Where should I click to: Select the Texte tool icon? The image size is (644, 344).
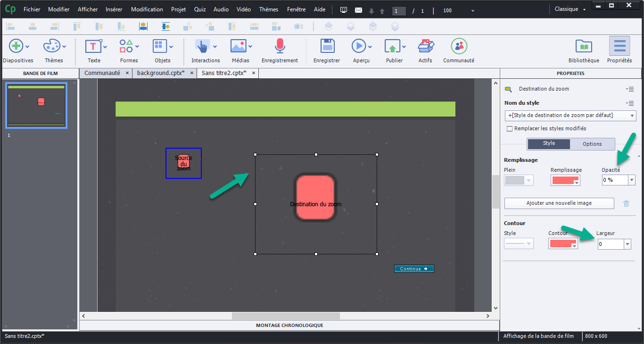(93, 46)
